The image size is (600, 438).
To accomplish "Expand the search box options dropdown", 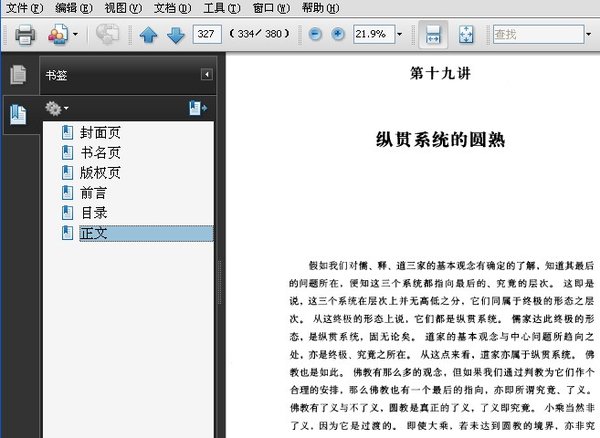I will coord(589,35).
